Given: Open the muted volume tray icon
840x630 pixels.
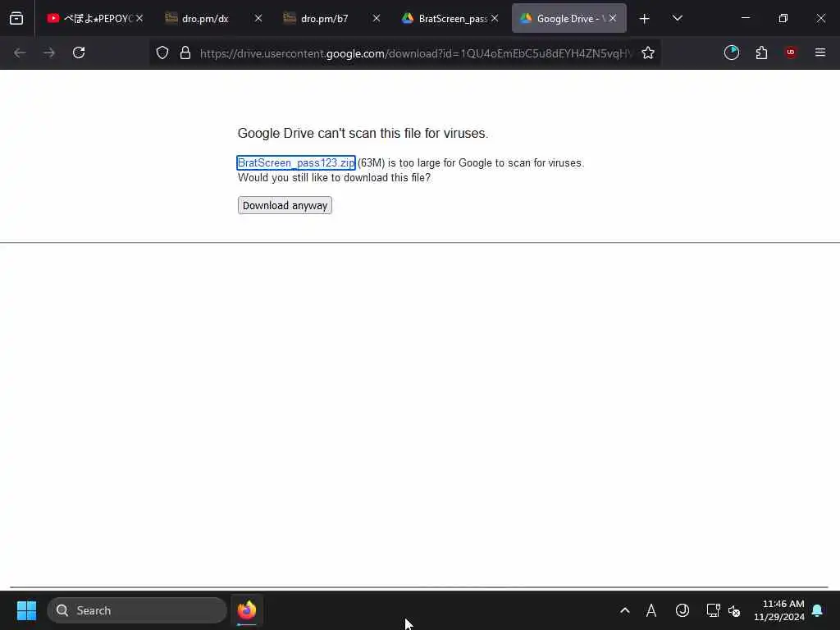Looking at the screenshot, I should [734, 610].
